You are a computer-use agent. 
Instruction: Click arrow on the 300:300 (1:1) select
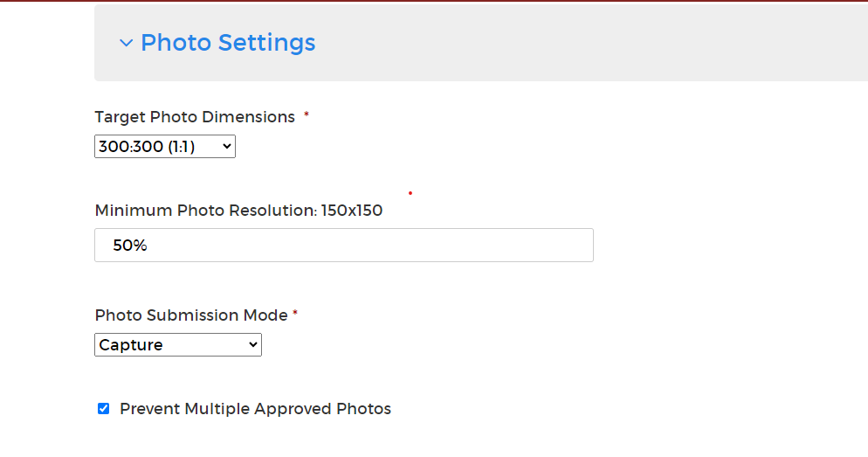(226, 146)
